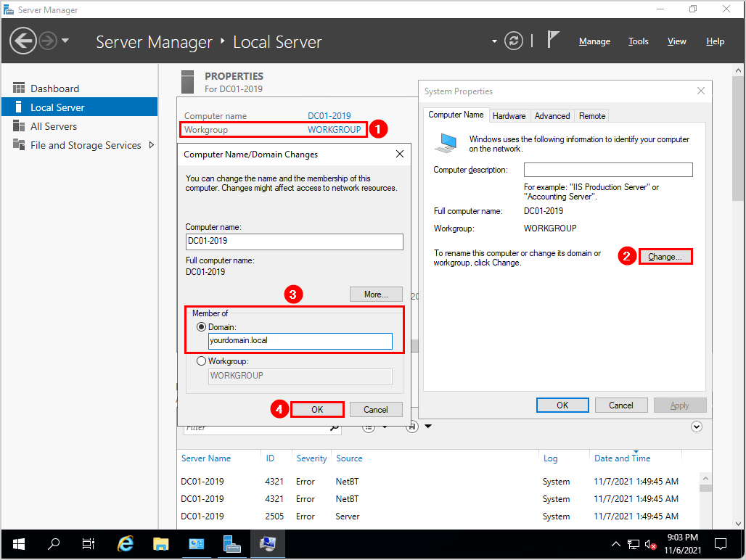
Task: Click the network tray icon
Action: 634,544
